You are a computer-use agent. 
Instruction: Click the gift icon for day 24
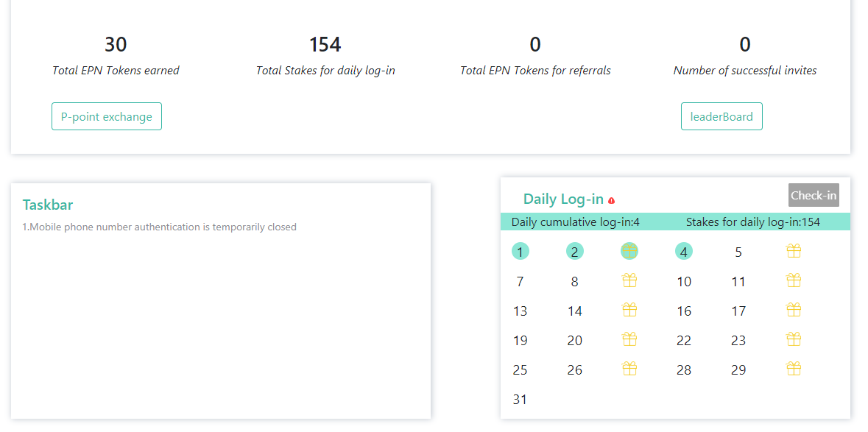click(x=794, y=339)
